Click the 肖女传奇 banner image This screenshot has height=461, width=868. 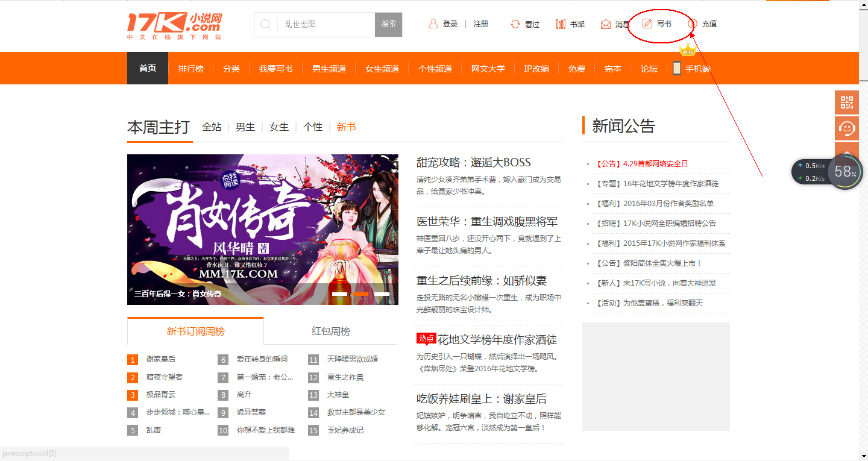[x=263, y=230]
